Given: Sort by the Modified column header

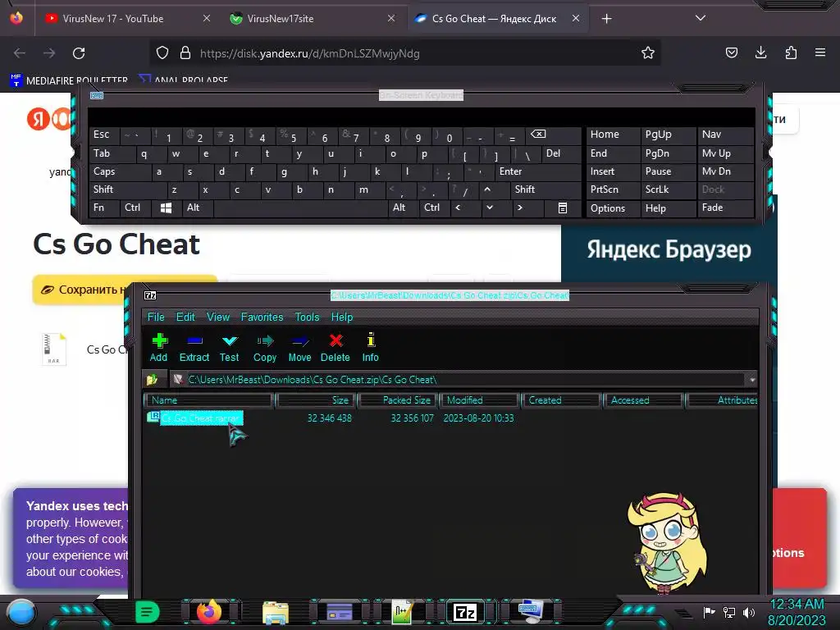Looking at the screenshot, I should (480, 400).
